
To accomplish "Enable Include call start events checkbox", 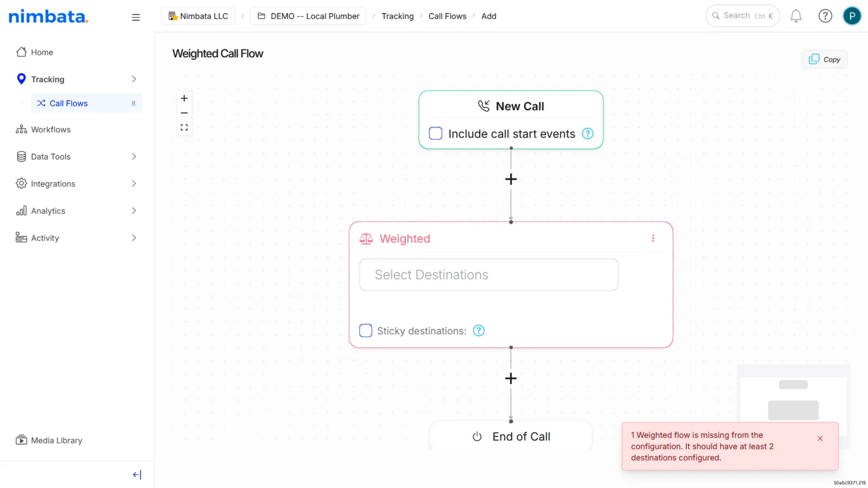I will coord(436,133).
